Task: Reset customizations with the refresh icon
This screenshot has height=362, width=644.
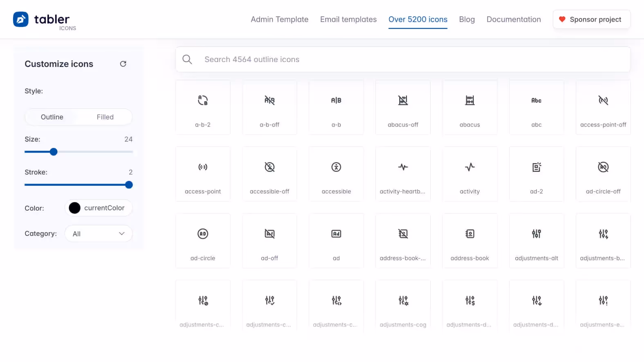Action: pyautogui.click(x=123, y=64)
